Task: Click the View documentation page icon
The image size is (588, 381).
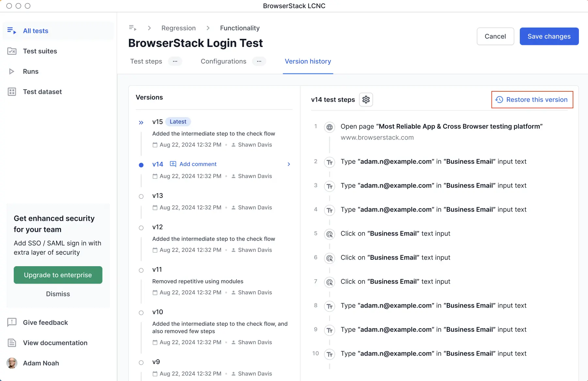Action: pos(12,343)
